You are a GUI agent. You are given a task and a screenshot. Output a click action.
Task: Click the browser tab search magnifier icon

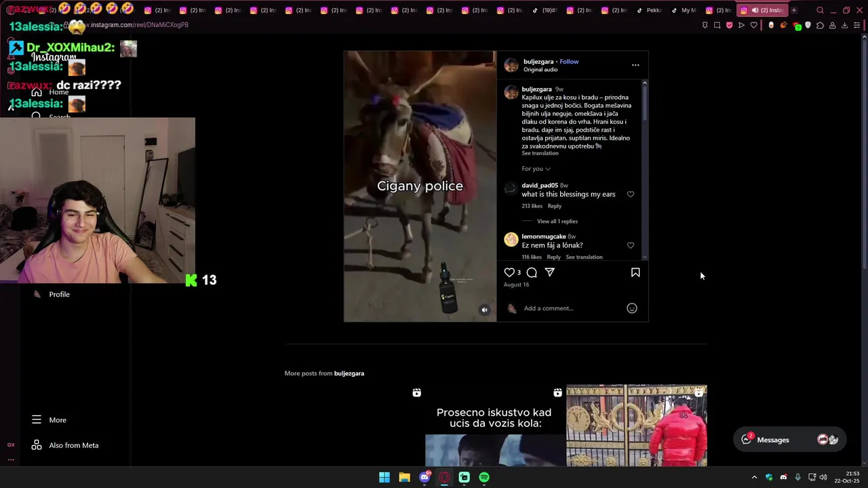tap(820, 10)
